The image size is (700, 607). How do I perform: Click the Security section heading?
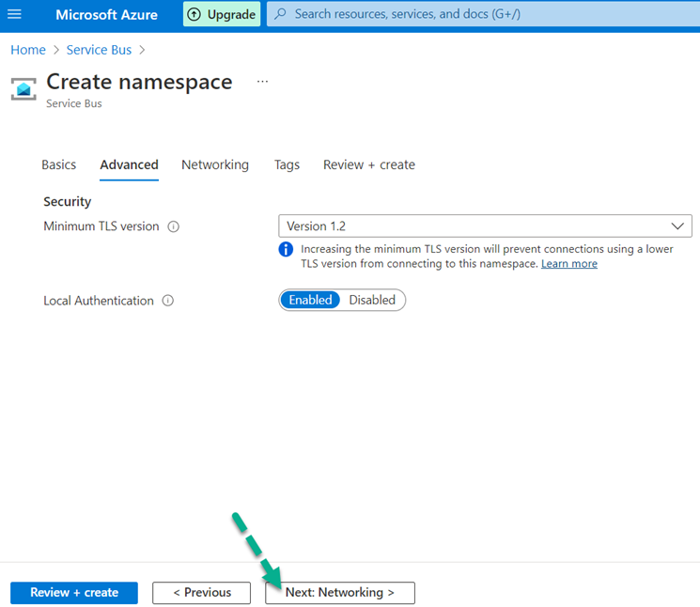pos(68,202)
